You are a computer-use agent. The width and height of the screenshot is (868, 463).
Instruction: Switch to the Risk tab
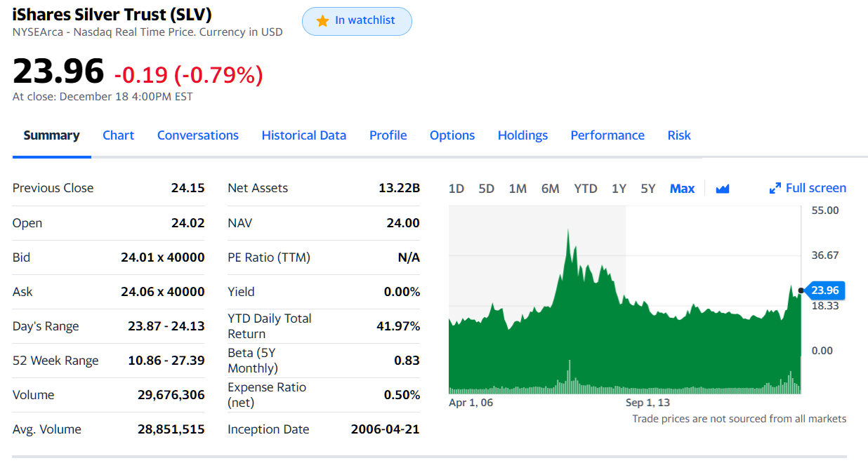pyautogui.click(x=679, y=135)
